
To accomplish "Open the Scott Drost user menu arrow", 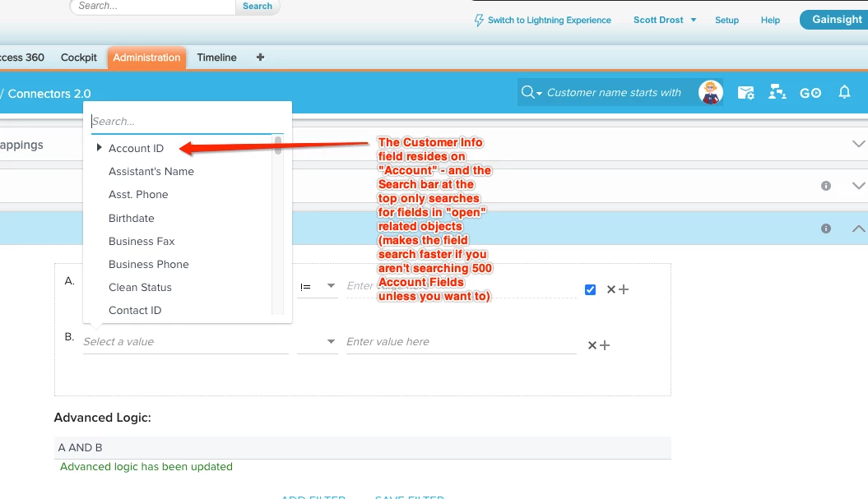I will (x=693, y=20).
